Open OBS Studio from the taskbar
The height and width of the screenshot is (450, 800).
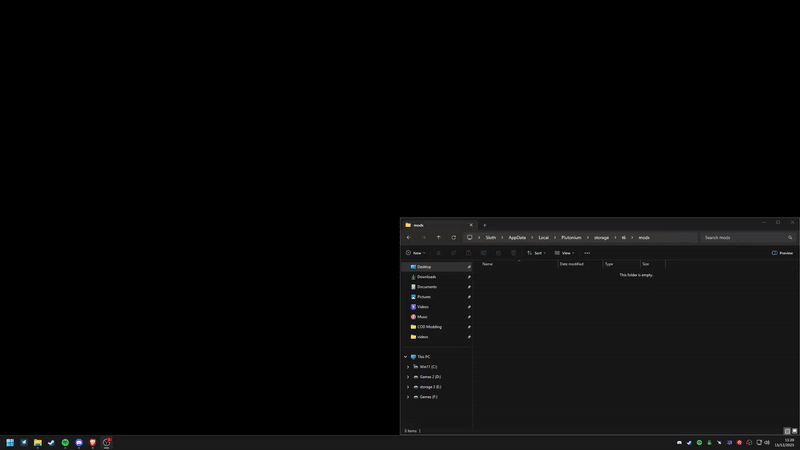coord(107,443)
